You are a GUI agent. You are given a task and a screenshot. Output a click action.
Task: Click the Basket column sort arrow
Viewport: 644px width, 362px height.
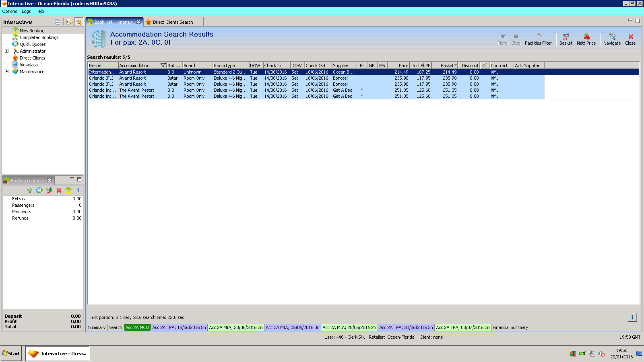coord(455,66)
